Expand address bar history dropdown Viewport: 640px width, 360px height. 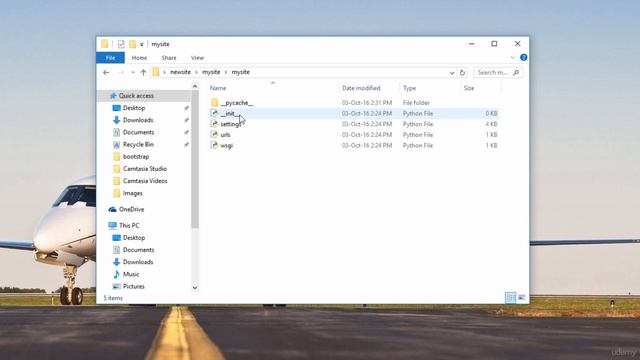coord(452,73)
